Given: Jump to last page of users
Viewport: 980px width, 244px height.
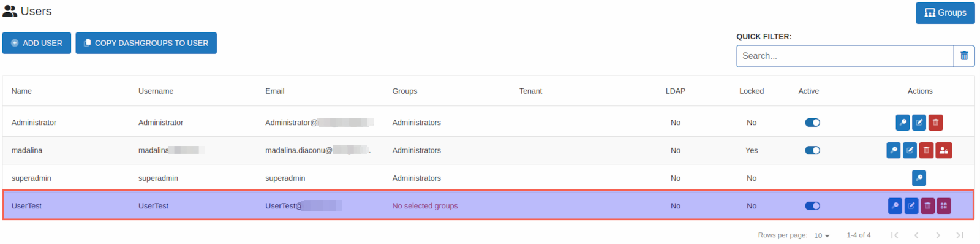Looking at the screenshot, I should click(x=960, y=235).
